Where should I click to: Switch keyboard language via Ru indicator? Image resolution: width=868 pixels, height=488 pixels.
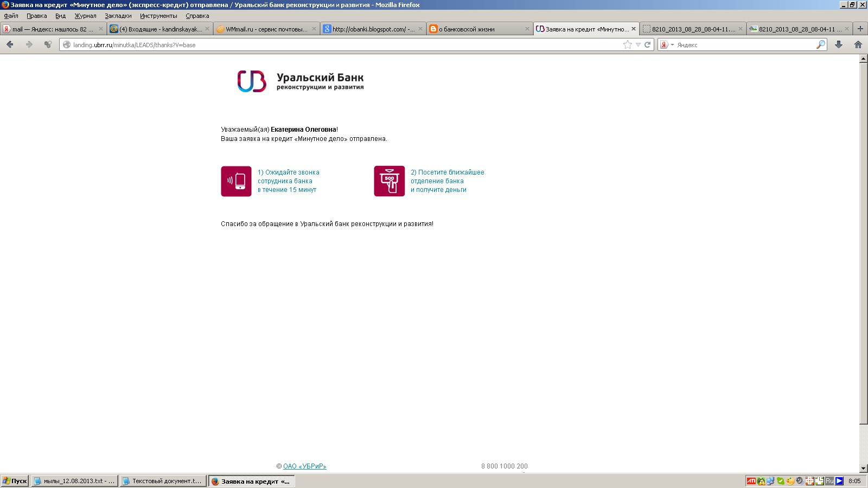829,481
